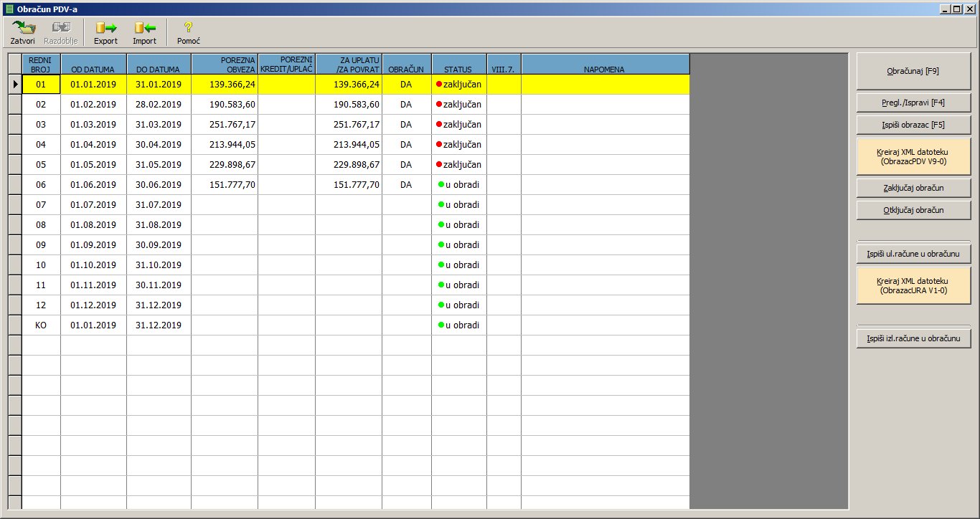This screenshot has width=980, height=519.
Task: Click ZA UPLATU /ZA POVRAT header
Action: [x=349, y=65]
